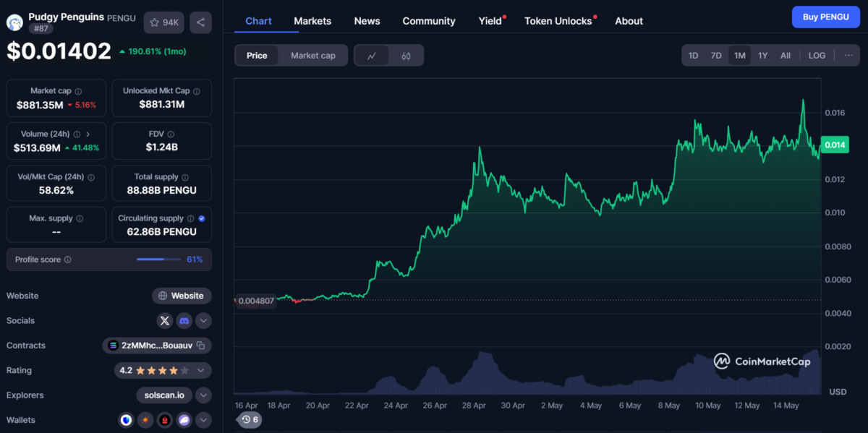Switch to the Community tab

[429, 21]
